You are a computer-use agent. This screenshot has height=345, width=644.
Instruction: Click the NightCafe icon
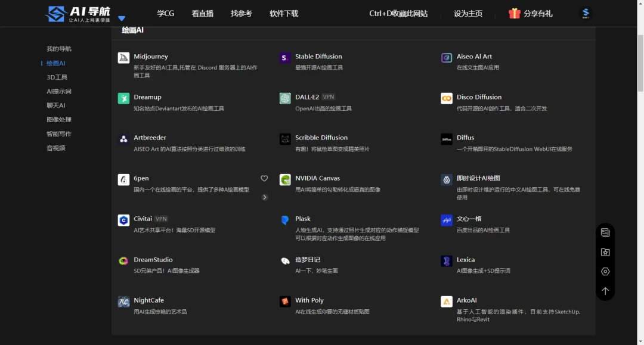(123, 302)
